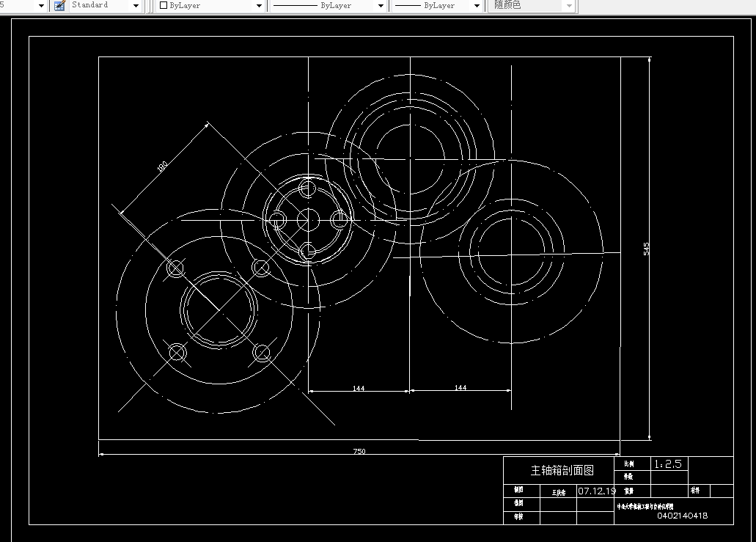Expand the ByLayer color control dropdown

tap(259, 6)
